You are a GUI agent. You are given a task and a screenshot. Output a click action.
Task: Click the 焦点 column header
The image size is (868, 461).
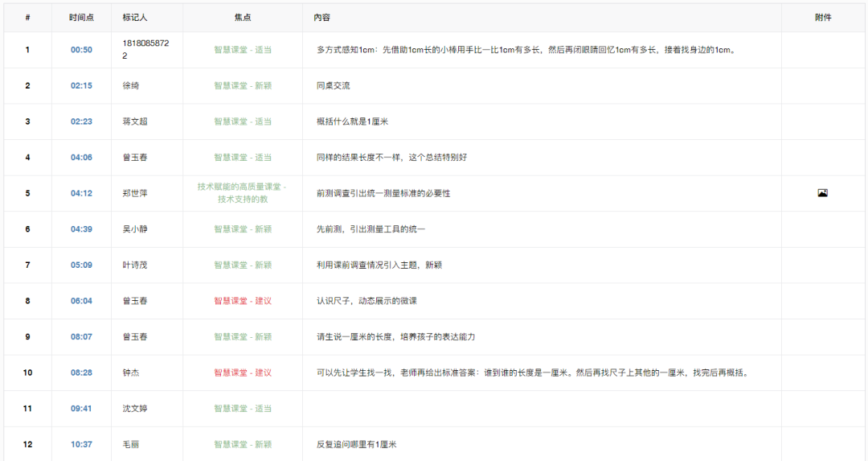(x=242, y=17)
